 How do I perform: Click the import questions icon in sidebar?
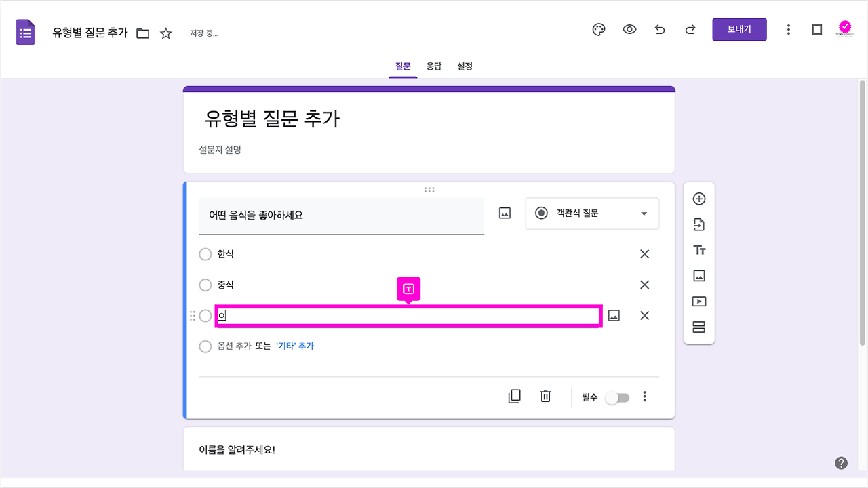click(698, 224)
